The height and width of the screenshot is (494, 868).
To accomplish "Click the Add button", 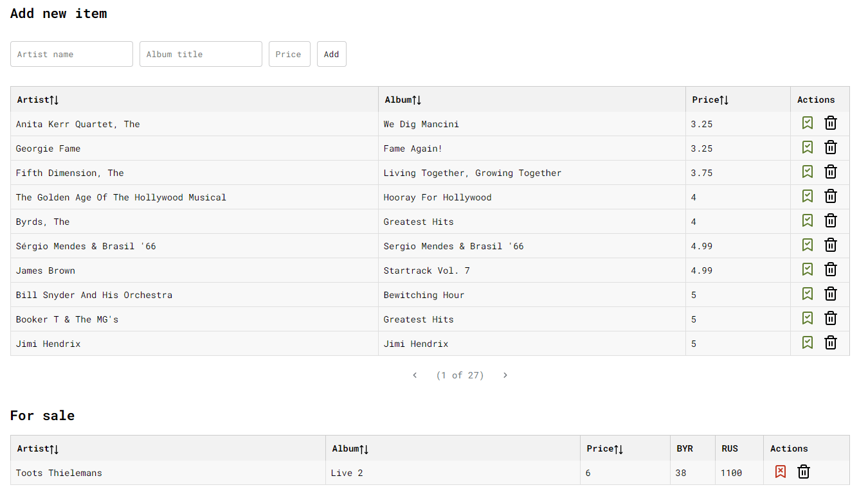I will tap(332, 54).
